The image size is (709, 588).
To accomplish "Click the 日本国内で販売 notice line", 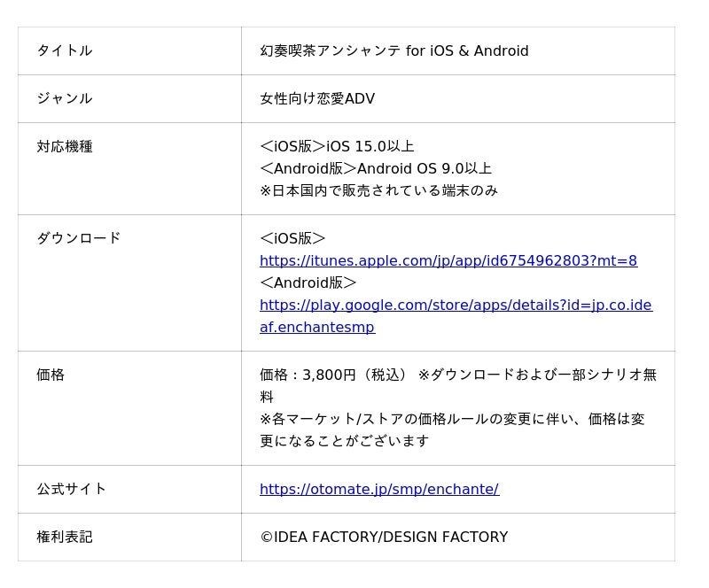I will point(379,190).
